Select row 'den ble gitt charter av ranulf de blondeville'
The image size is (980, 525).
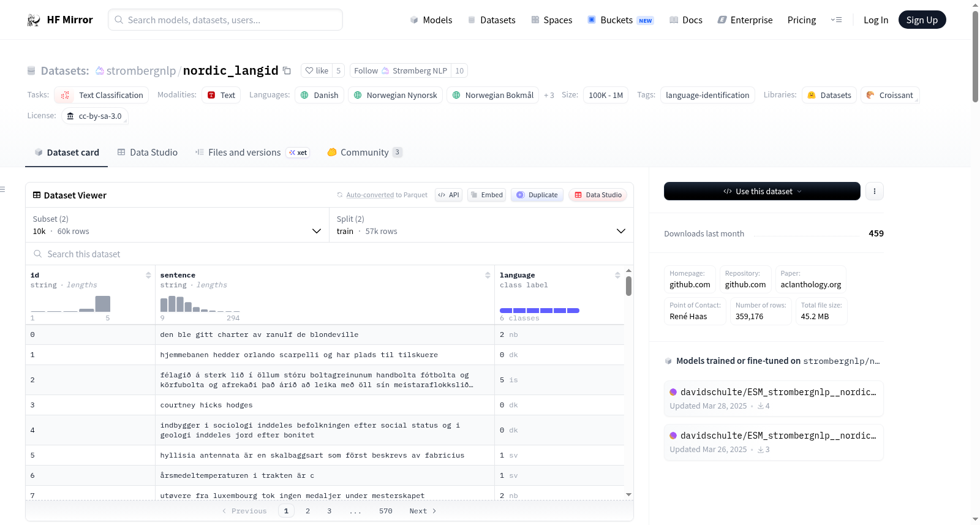click(325, 334)
